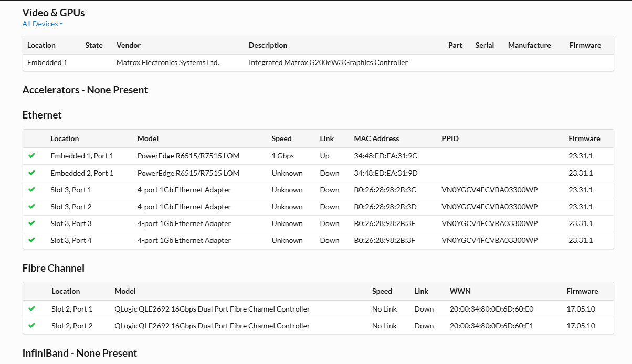This screenshot has height=364, width=632.
Task: Click the Accelerators - None Present heading
Action: click(85, 90)
